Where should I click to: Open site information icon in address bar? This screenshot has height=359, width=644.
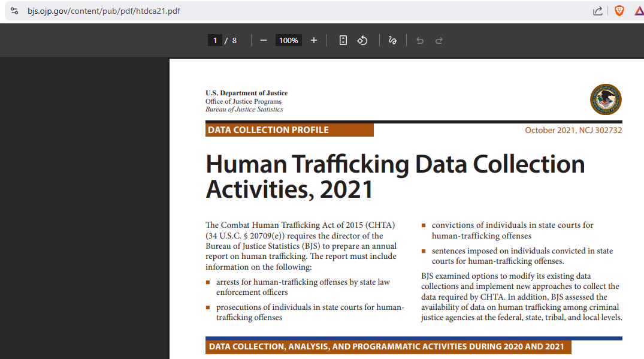[x=14, y=11]
